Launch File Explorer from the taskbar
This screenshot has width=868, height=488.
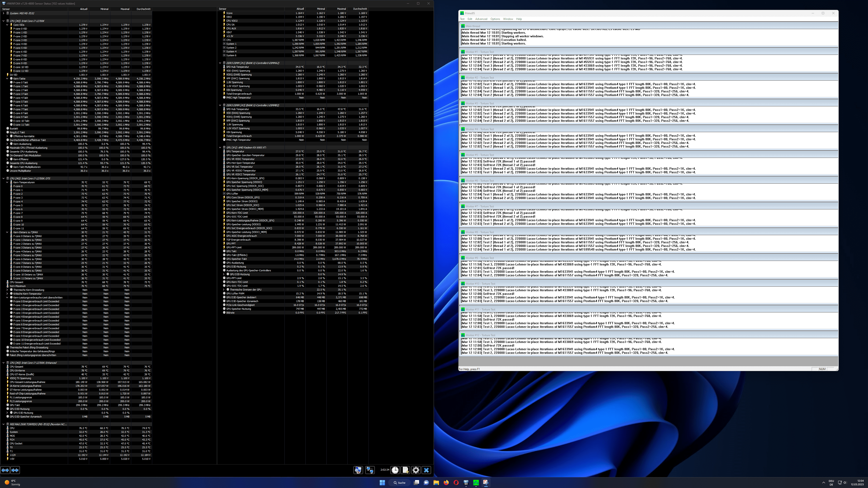[x=436, y=483]
